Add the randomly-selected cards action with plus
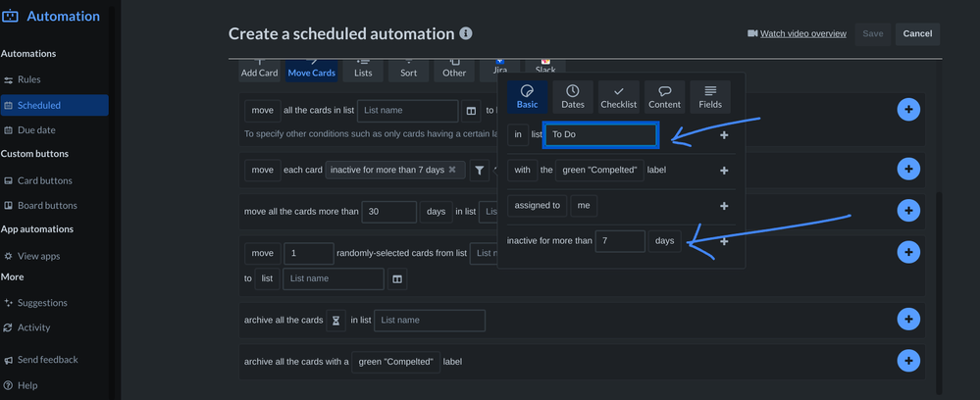The image size is (980, 400). pos(908,252)
